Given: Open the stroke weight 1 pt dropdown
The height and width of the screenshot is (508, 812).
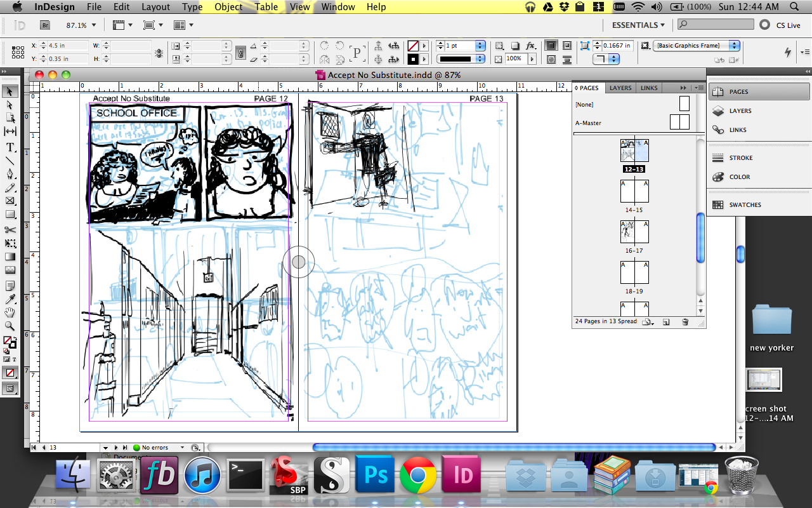Looking at the screenshot, I should (480, 46).
